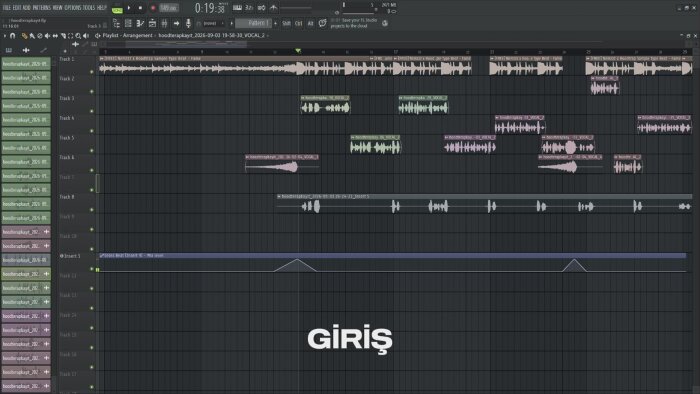Mute Track 3 with its dot
The height and width of the screenshot is (394, 700).
92,111
